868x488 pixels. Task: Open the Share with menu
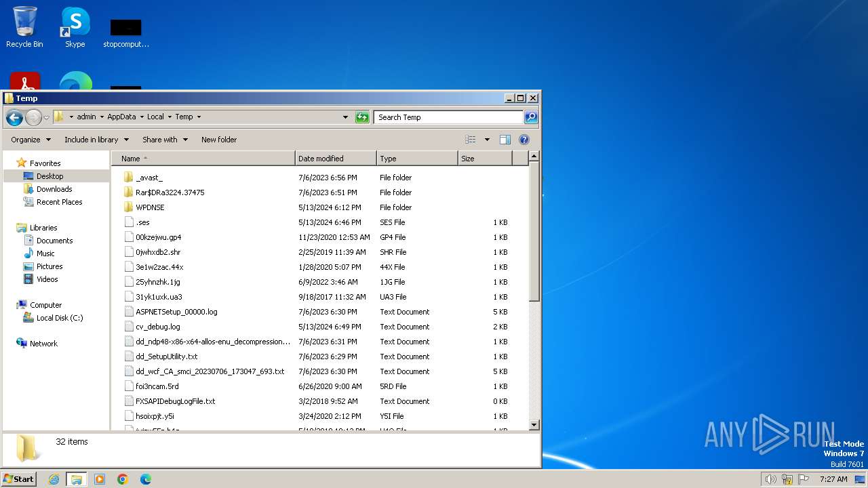164,140
